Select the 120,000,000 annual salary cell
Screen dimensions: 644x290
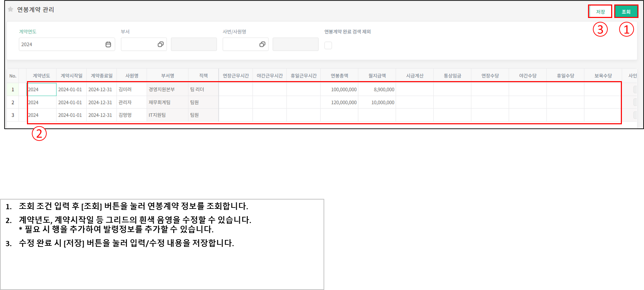pyautogui.click(x=339, y=103)
